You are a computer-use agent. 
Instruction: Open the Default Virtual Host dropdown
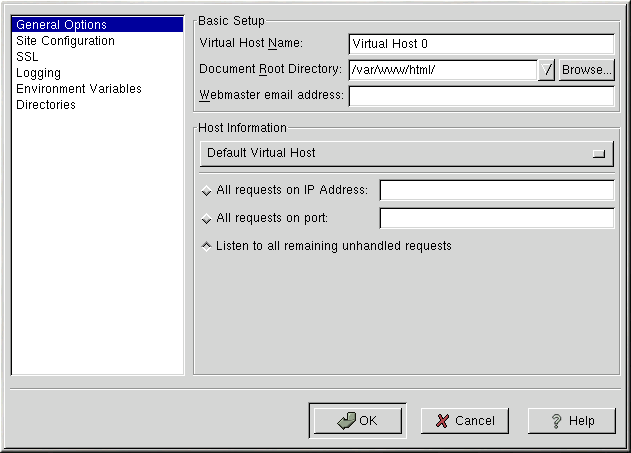[x=406, y=153]
